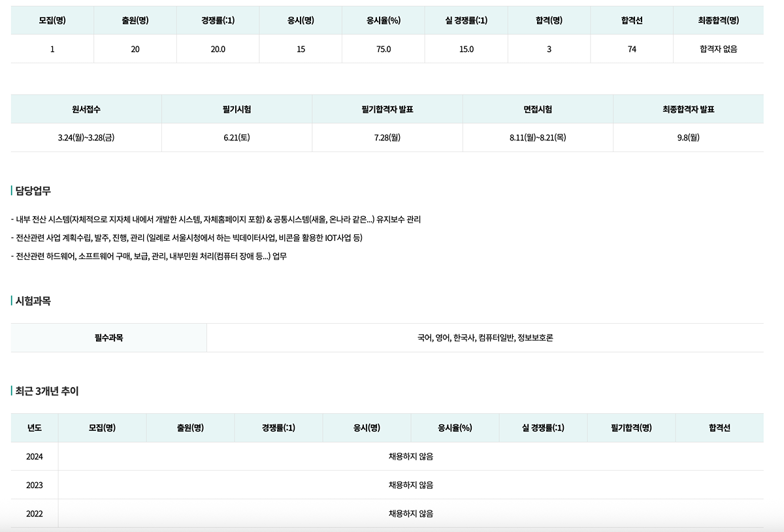The width and height of the screenshot is (784, 532).
Task: Click the duty line about 내부 전산 시스템
Action: [x=216, y=219]
